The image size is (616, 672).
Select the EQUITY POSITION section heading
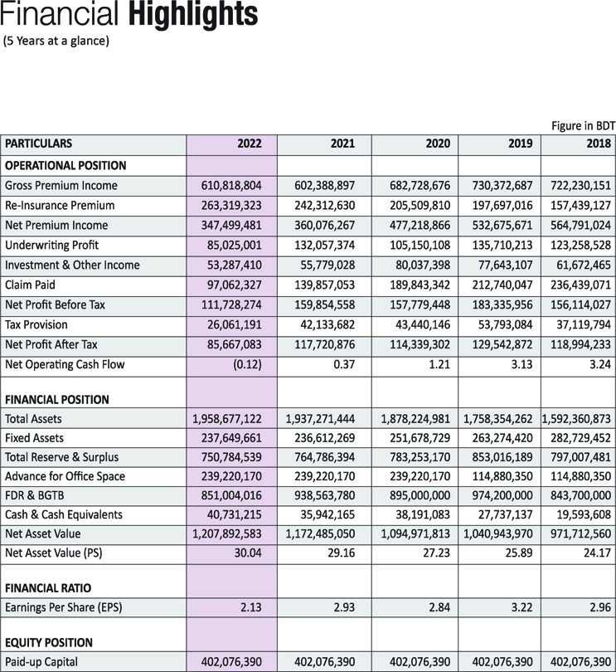point(49,642)
